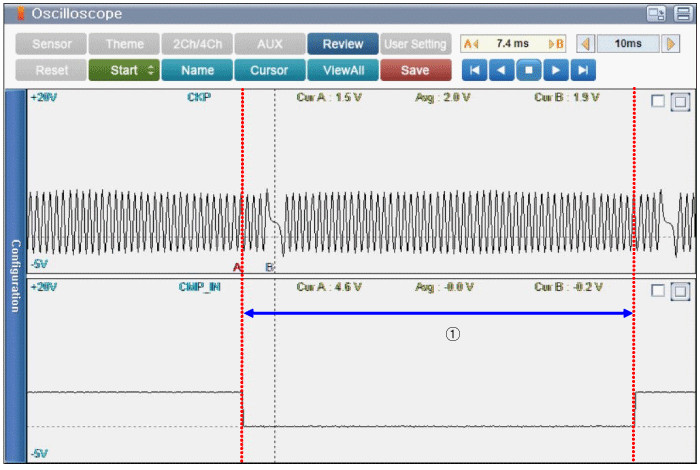Click CMP_IN 'Cur A : 4.6 V' readout
Screen dimensions: 700x470
click(x=329, y=287)
